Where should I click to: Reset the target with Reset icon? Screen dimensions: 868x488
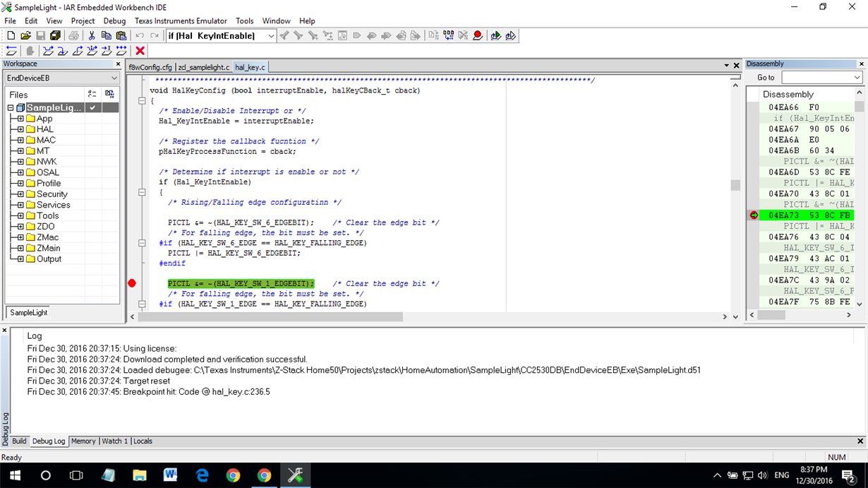tap(11, 51)
